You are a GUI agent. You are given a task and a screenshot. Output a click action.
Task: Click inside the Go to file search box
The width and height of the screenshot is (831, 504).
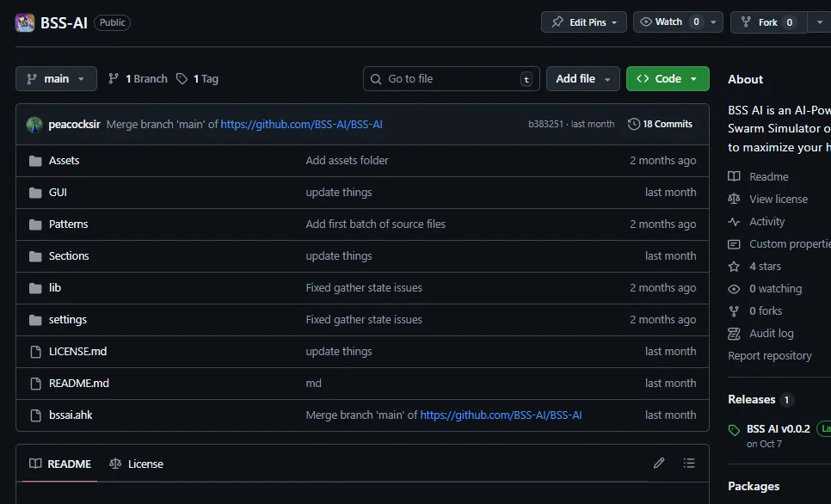click(x=451, y=78)
